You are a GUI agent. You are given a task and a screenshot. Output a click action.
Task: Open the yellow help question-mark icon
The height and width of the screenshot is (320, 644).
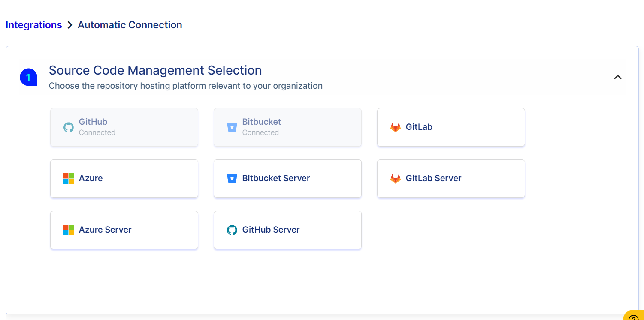click(x=634, y=316)
